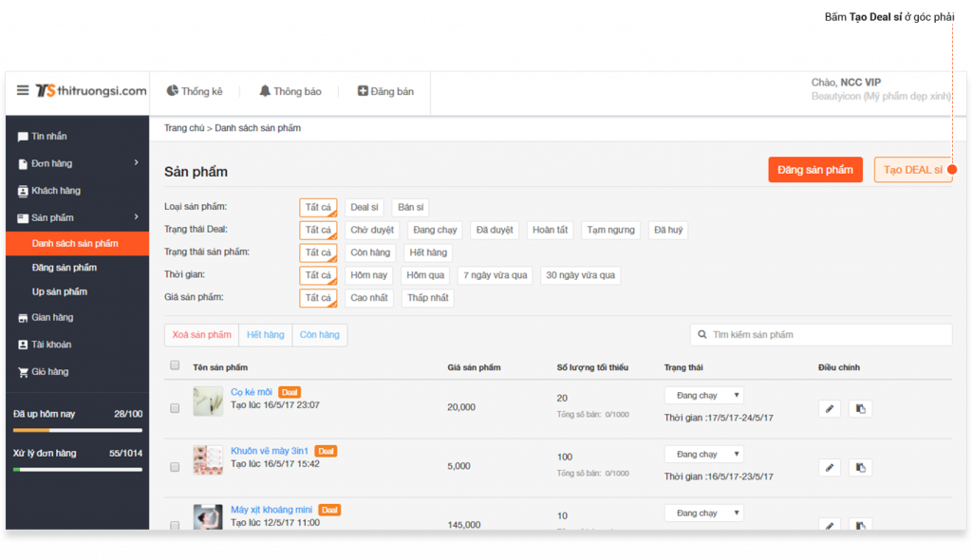Click edit pencil for Cọ kẻ môi

click(x=830, y=409)
